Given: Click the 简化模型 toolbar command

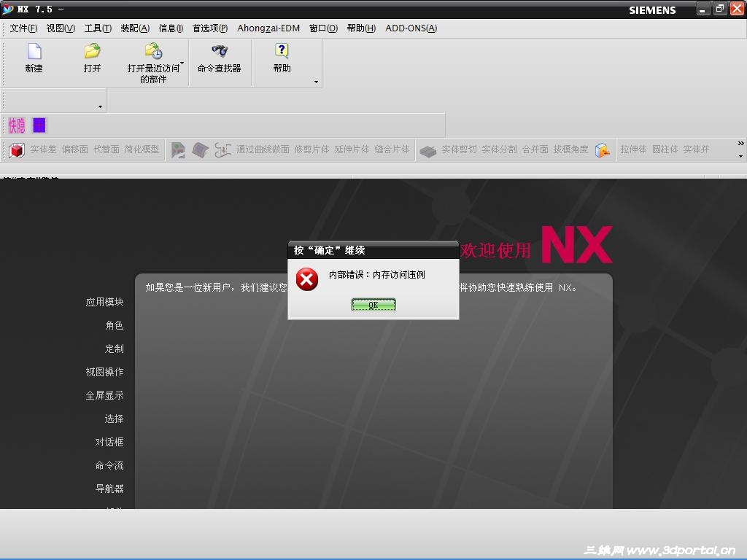Looking at the screenshot, I should [x=142, y=149].
